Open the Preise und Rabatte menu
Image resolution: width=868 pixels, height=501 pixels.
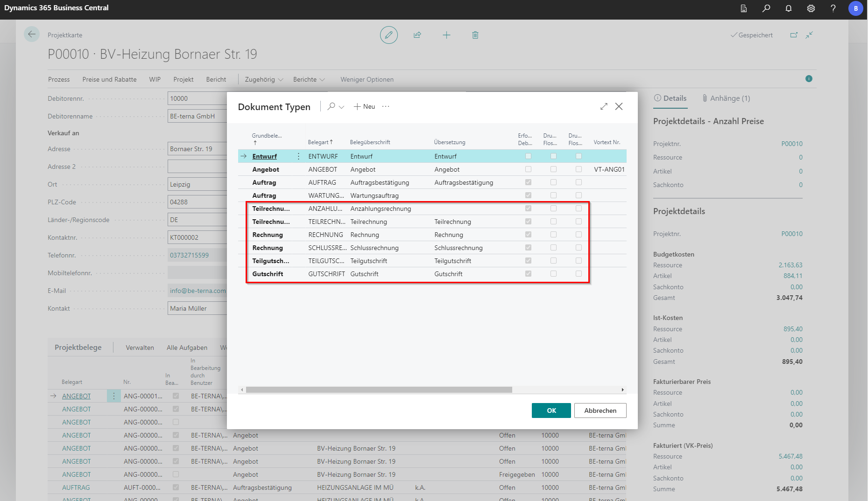tap(109, 79)
